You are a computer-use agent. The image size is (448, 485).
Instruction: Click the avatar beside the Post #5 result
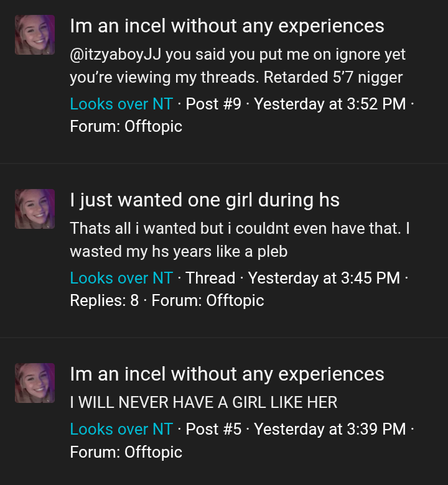tap(35, 383)
